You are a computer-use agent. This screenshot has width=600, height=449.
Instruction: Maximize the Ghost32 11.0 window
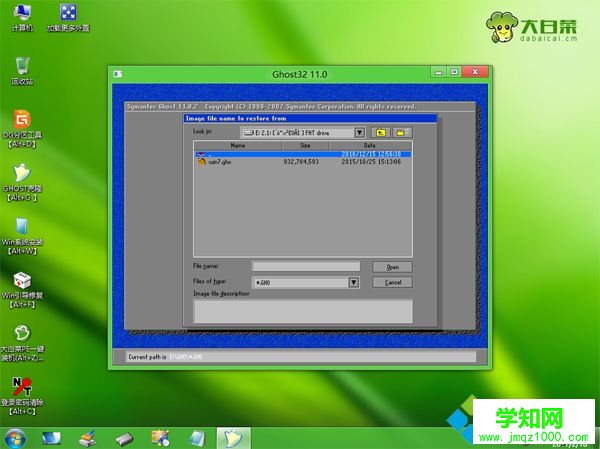tap(454, 72)
